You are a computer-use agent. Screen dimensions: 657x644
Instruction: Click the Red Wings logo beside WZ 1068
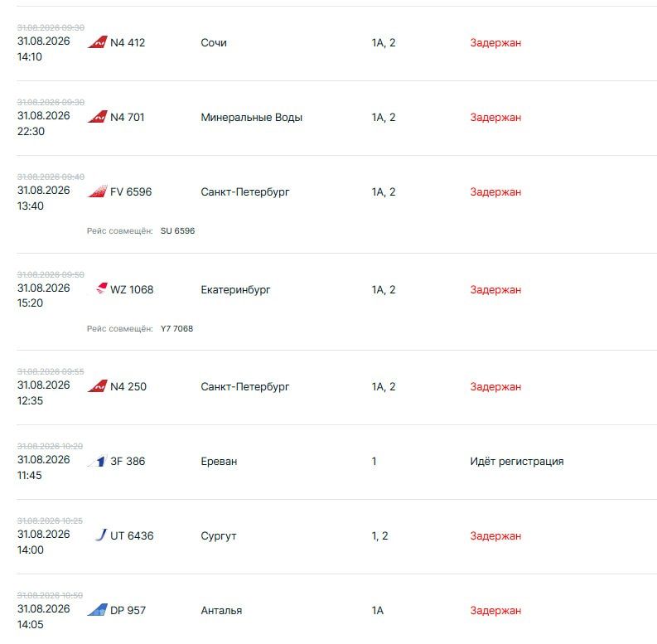click(102, 288)
